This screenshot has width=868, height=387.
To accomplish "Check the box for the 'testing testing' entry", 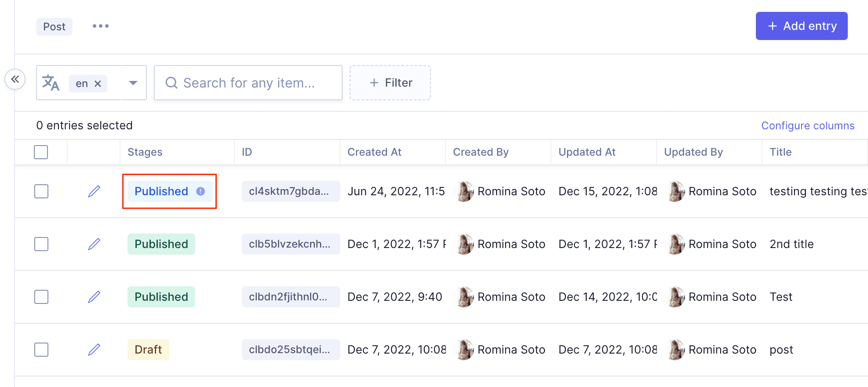I will point(41,191).
